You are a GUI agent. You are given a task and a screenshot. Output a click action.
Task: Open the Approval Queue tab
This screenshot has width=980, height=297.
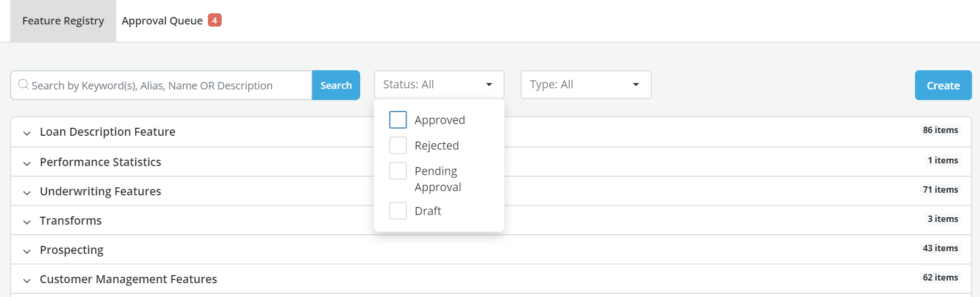point(162,21)
